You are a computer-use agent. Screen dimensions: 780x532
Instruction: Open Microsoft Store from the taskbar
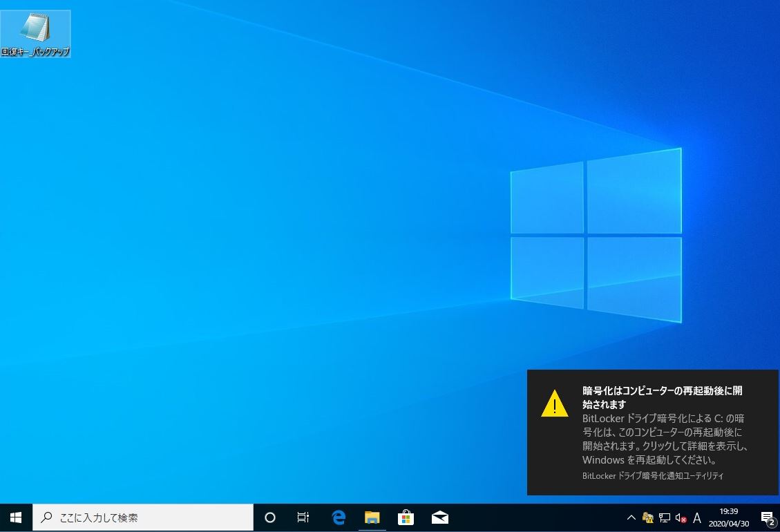click(x=406, y=517)
